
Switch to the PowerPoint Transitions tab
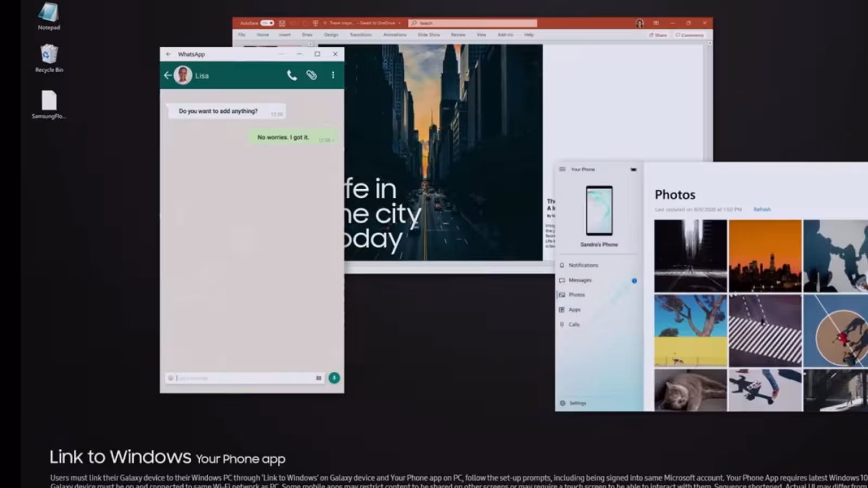(x=361, y=35)
